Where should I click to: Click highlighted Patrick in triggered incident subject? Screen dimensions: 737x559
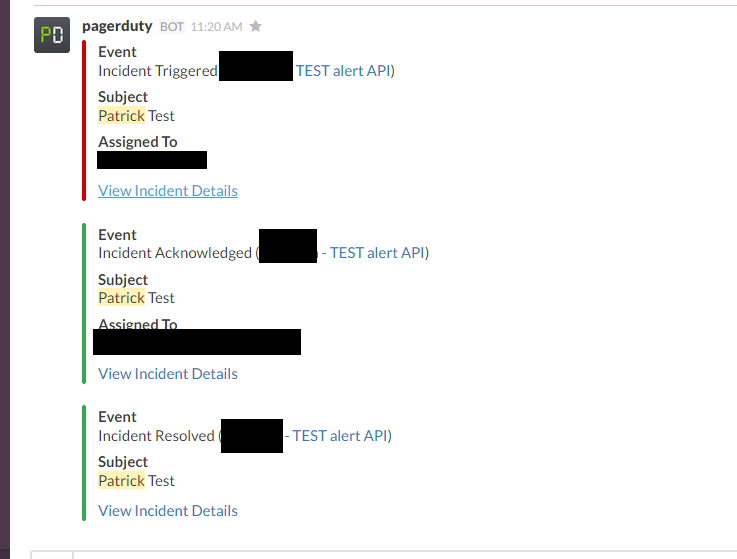point(121,115)
